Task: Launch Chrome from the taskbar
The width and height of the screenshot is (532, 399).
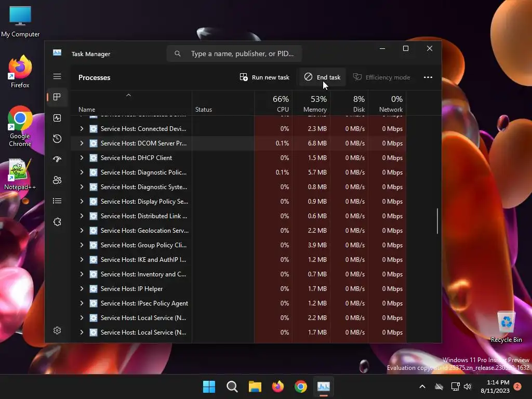Action: pos(301,387)
